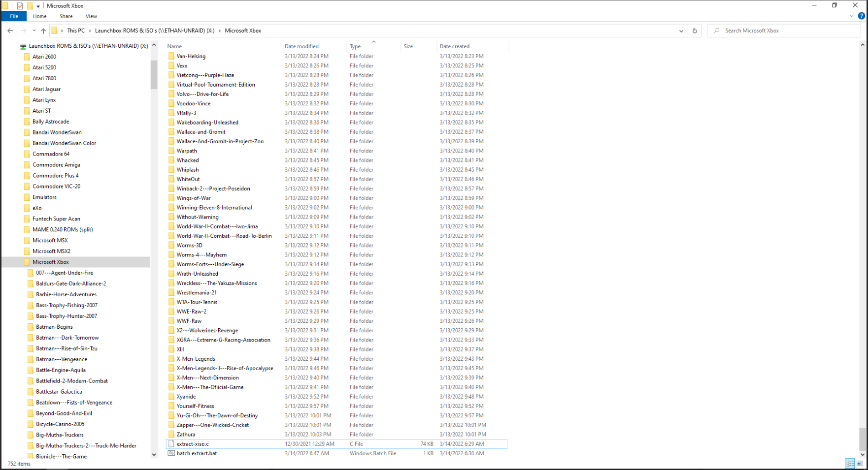
Task: Select Microsoft MSX2 in navigation tree
Action: (x=51, y=251)
